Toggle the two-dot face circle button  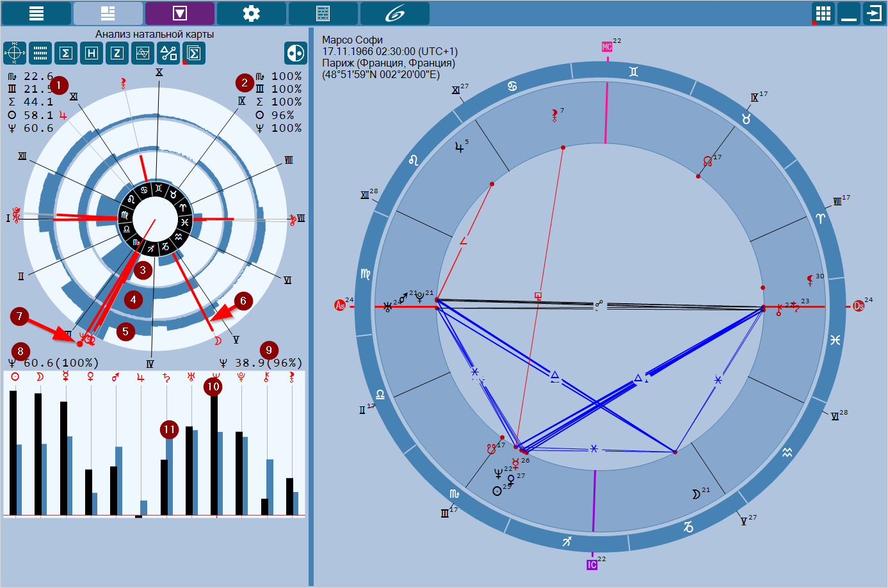[296, 53]
